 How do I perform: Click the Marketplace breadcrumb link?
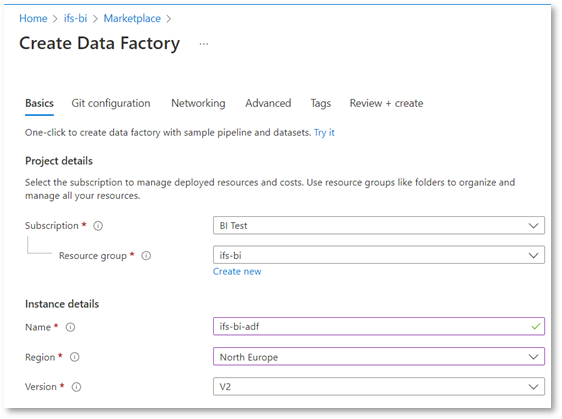point(132,18)
